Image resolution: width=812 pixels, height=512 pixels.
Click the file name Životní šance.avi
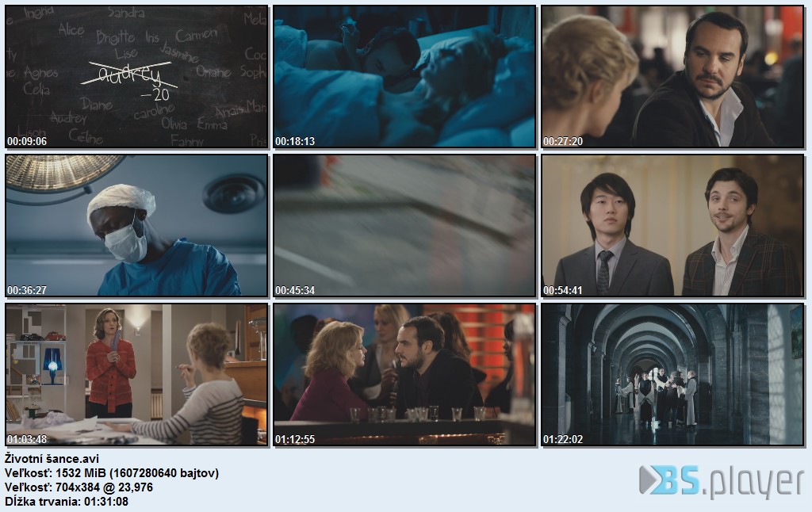52,459
